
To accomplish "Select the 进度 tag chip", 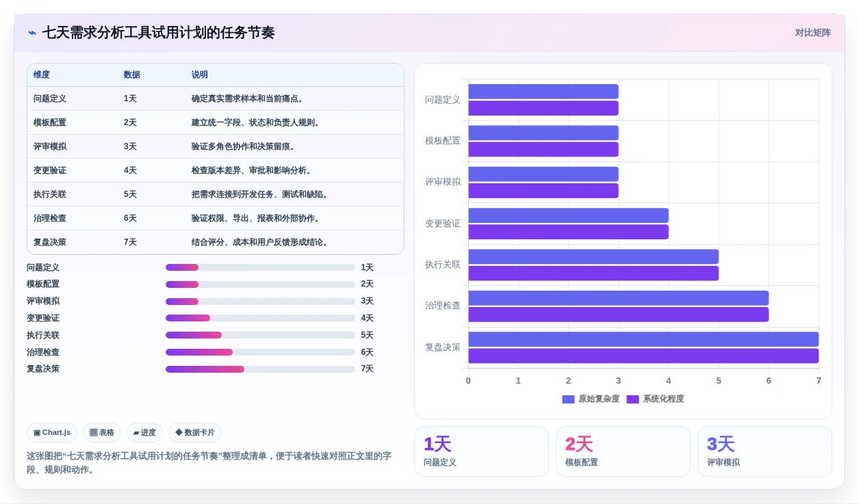I will 144,432.
